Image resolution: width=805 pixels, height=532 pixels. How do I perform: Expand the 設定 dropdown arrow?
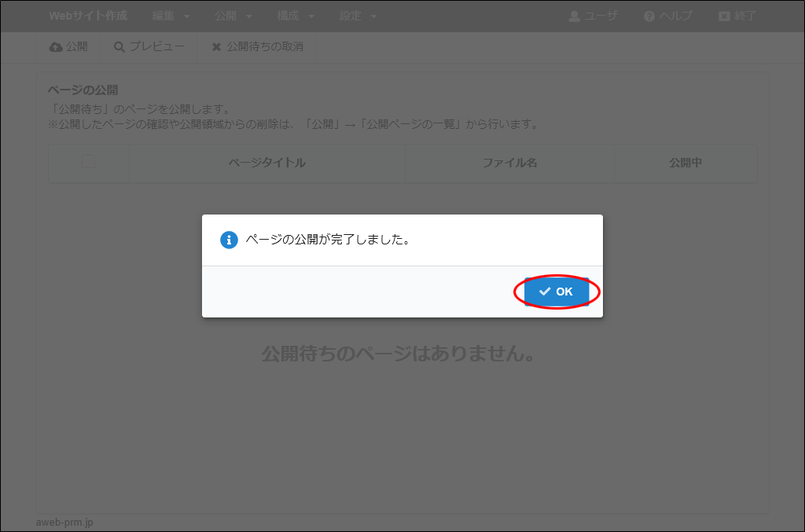(x=373, y=17)
